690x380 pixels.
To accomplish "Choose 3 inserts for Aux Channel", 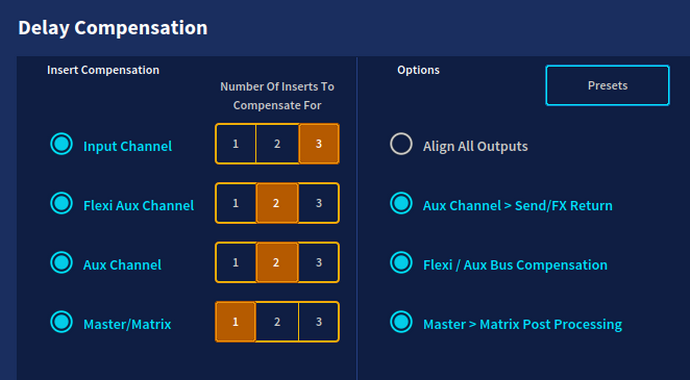I will pyautogui.click(x=319, y=263).
